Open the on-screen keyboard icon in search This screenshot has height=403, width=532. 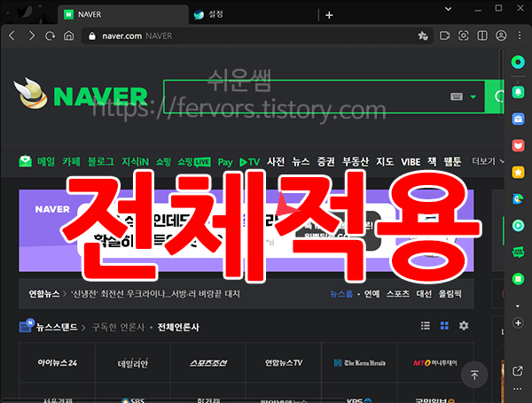(x=457, y=97)
